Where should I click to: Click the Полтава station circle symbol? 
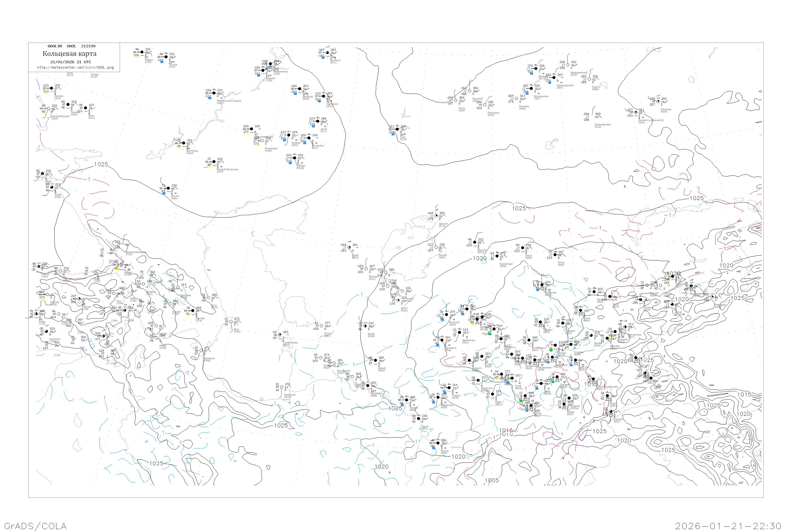52,88
